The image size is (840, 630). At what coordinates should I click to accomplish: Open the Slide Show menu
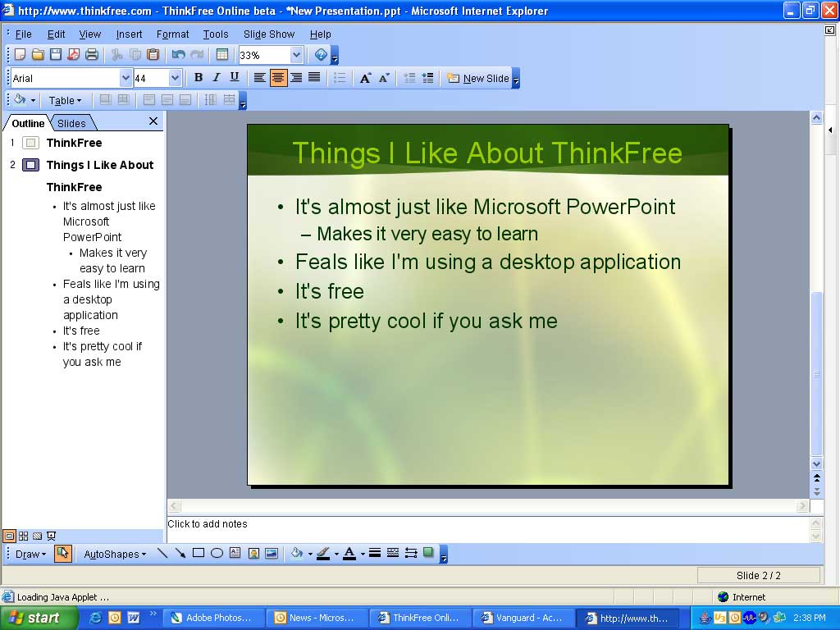(x=269, y=34)
